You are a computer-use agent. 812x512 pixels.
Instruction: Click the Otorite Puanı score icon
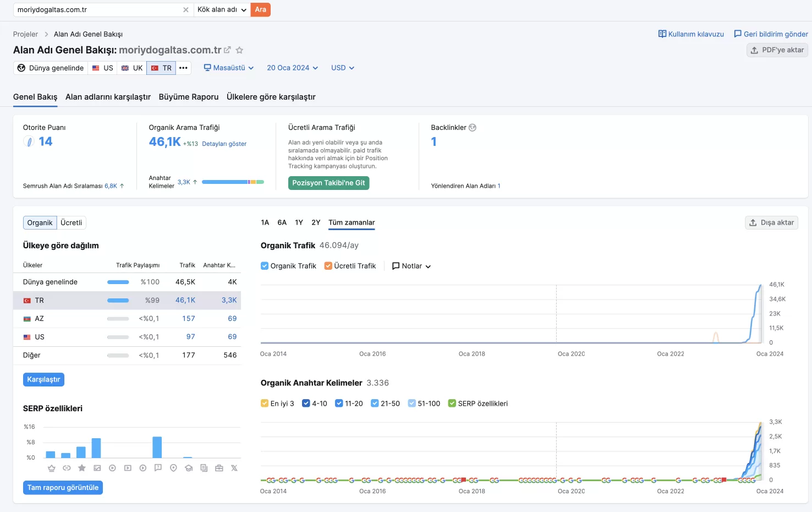coord(29,142)
